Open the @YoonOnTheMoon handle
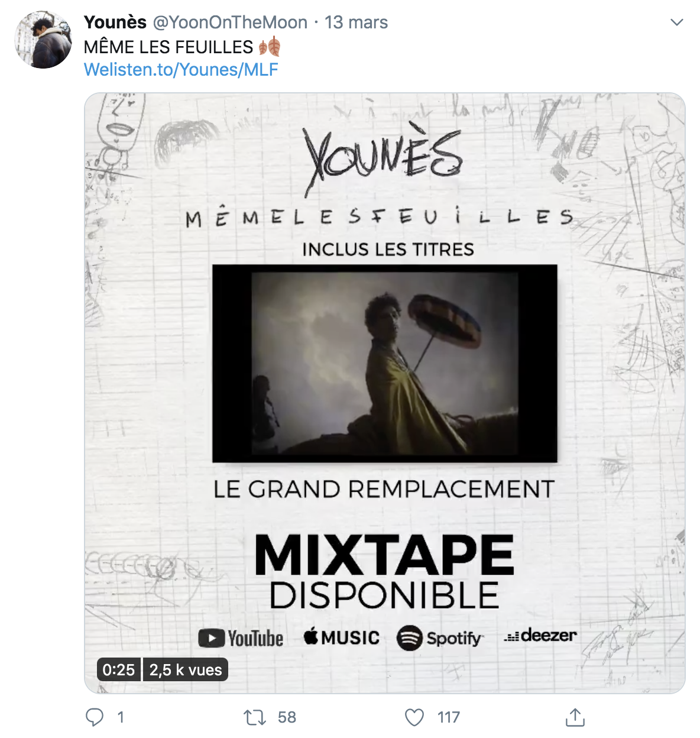Image resolution: width=700 pixels, height=738 pixels. (231, 22)
